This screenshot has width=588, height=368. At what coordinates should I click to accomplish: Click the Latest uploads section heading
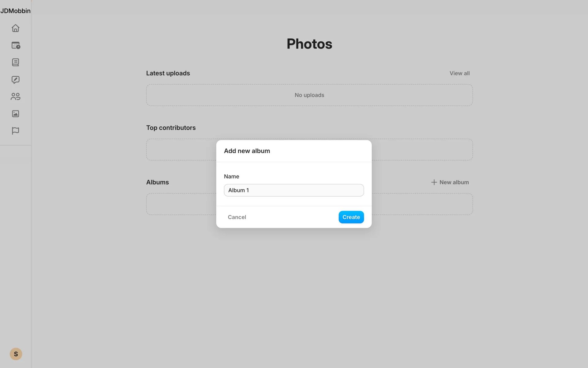click(168, 73)
